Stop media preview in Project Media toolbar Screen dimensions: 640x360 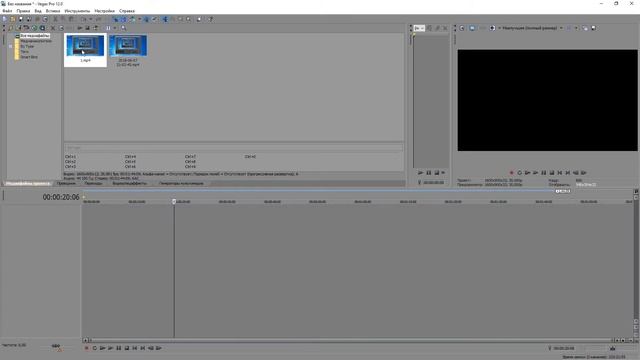[87, 28]
